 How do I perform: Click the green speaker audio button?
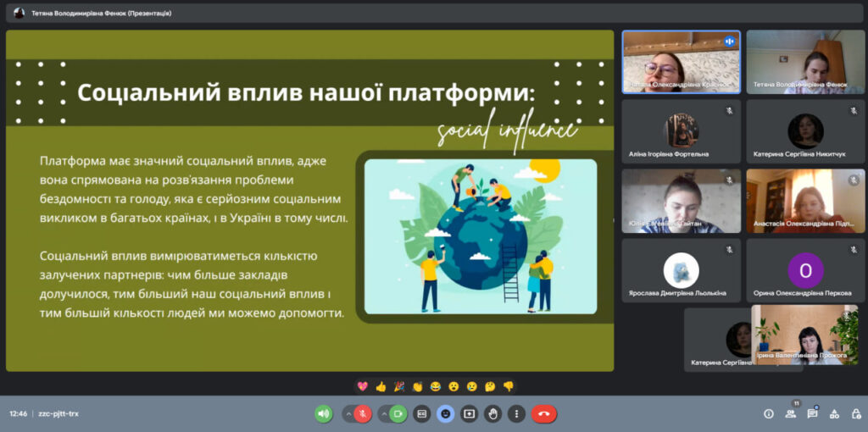click(323, 414)
